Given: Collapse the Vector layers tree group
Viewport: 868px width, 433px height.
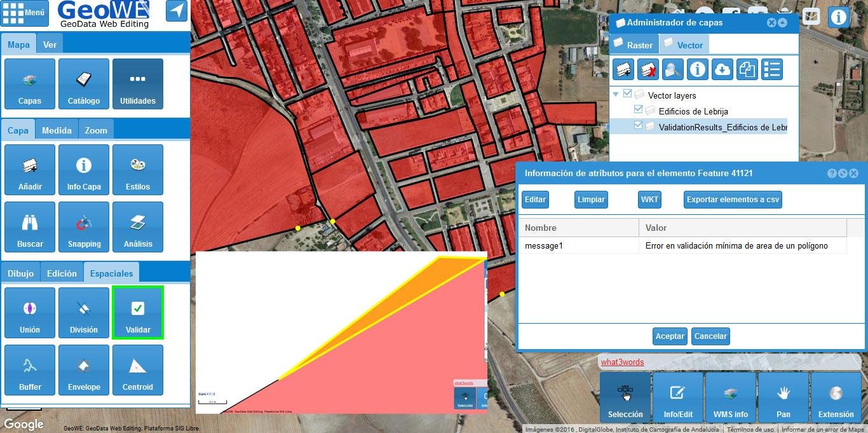Looking at the screenshot, I should coord(617,95).
